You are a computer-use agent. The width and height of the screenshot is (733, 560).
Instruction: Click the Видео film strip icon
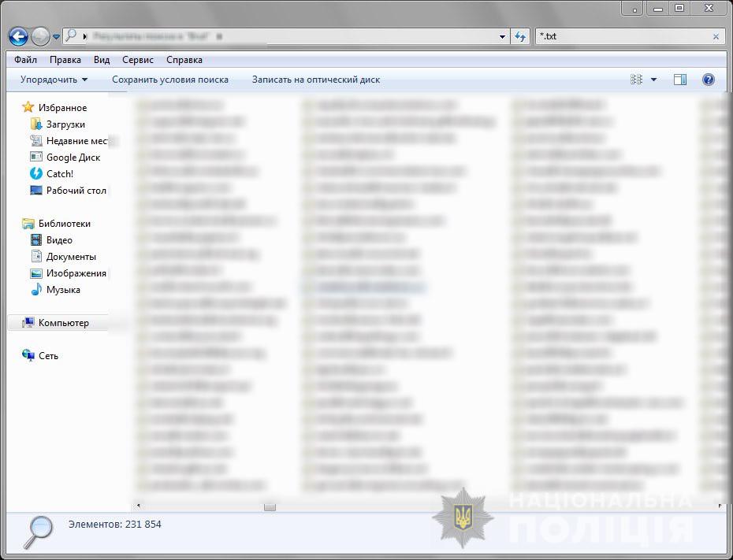tap(36, 240)
